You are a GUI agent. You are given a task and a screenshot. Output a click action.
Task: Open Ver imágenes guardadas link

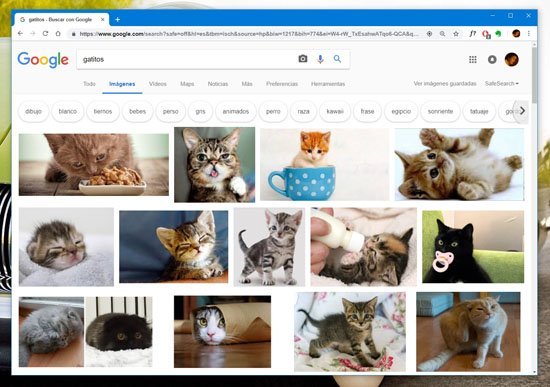(x=445, y=84)
